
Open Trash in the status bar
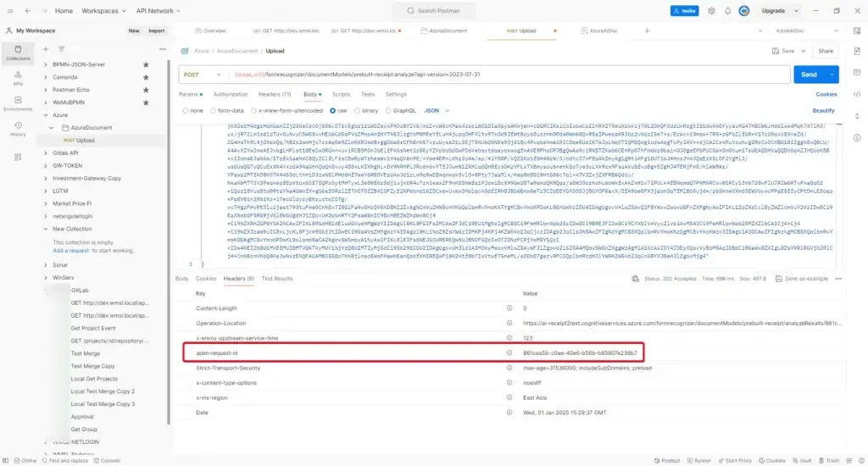click(x=829, y=460)
